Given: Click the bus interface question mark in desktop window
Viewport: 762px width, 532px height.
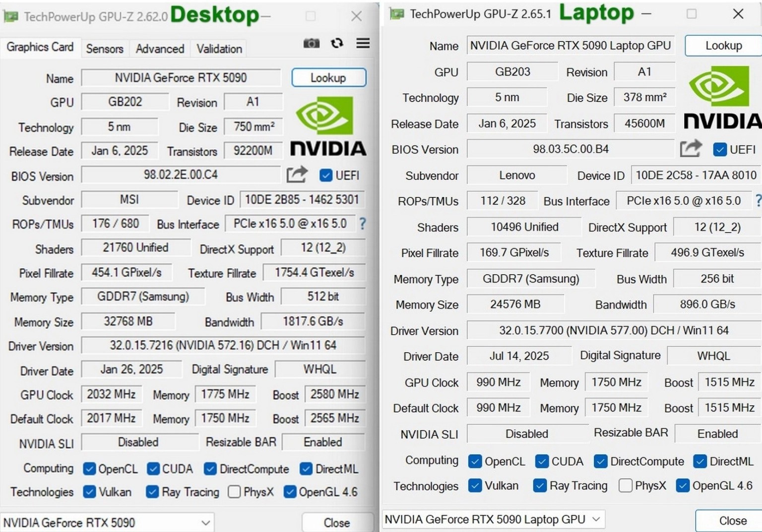Looking at the screenshot, I should [x=363, y=224].
